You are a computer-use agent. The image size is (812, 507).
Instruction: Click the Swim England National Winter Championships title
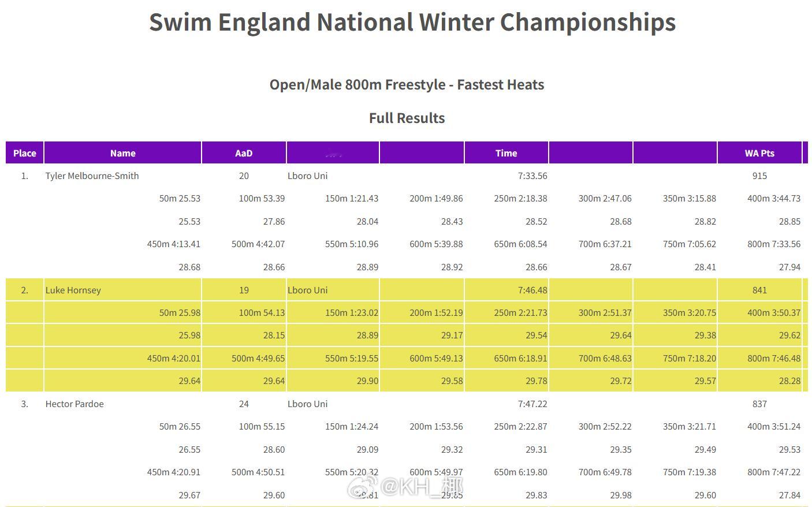412,22
